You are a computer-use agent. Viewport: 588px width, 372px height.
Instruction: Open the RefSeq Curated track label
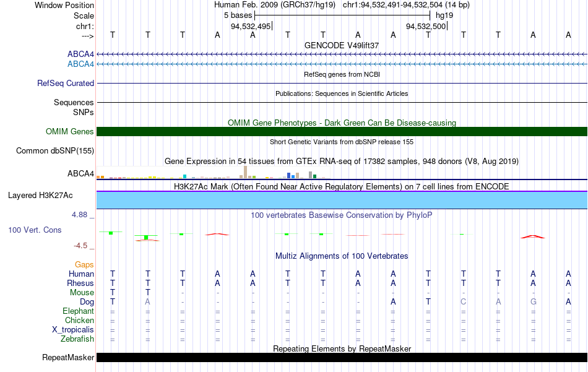[x=66, y=83]
